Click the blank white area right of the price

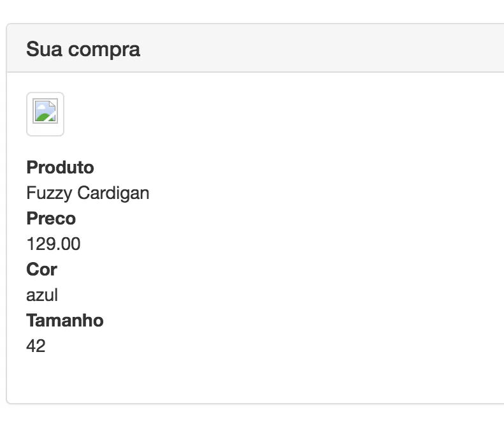(287, 244)
